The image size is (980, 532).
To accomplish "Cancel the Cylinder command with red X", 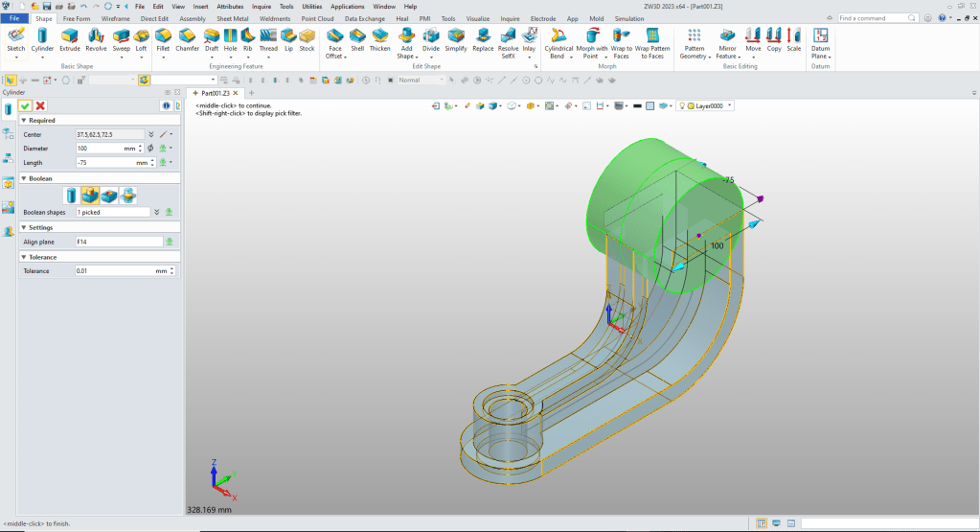I will click(x=40, y=105).
